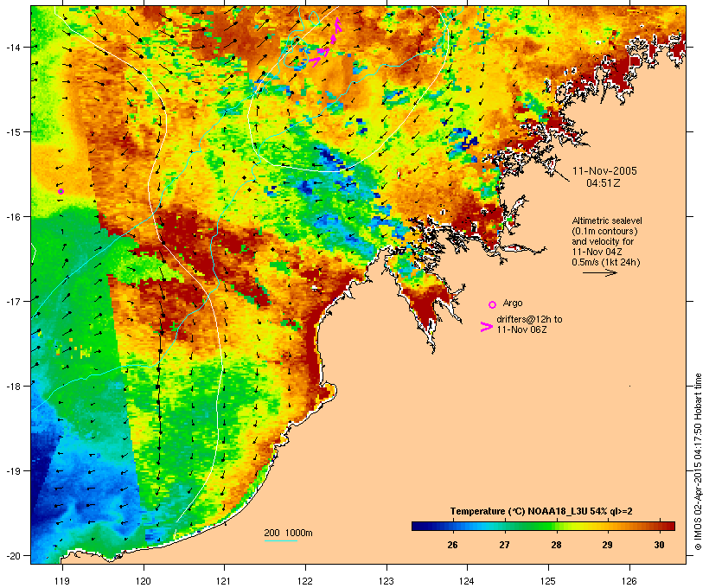Click the cyan 200 1000m contour legend line
Image resolution: width=709 pixels, height=588 pixels.
coord(281,540)
